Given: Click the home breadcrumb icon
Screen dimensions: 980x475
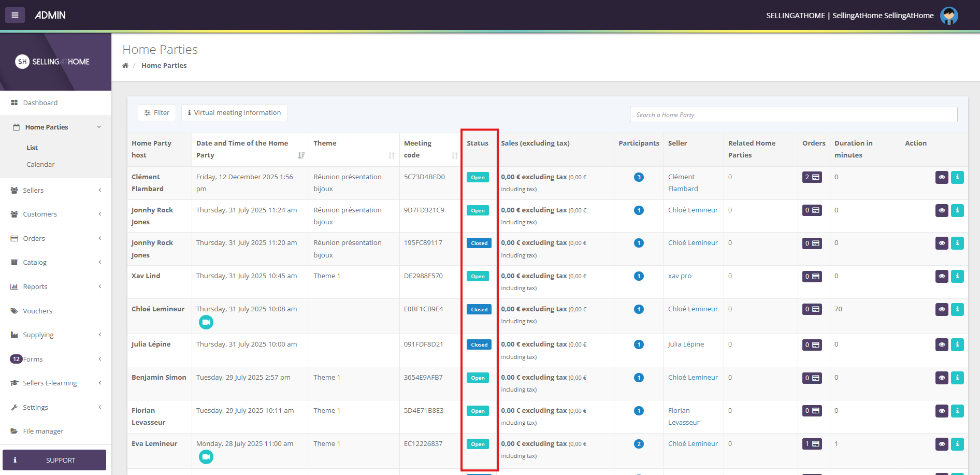Looking at the screenshot, I should (x=125, y=66).
